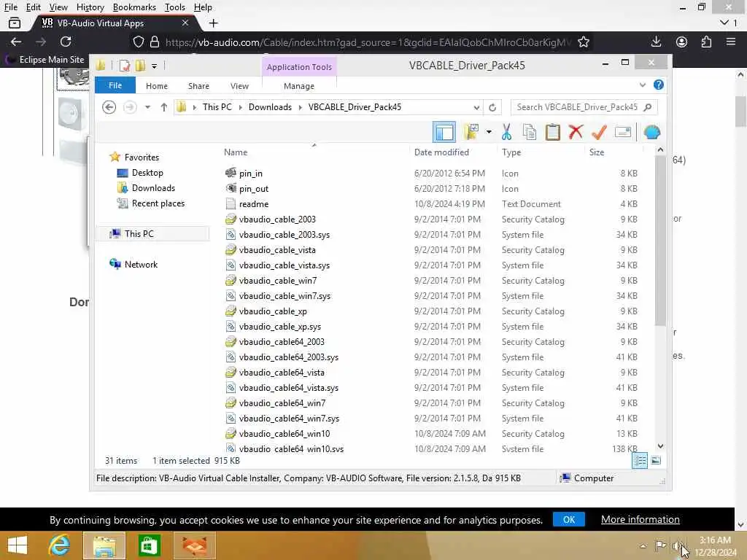Click the blue shell icon in toolbar
Screen dimensions: 747x560
click(x=651, y=132)
